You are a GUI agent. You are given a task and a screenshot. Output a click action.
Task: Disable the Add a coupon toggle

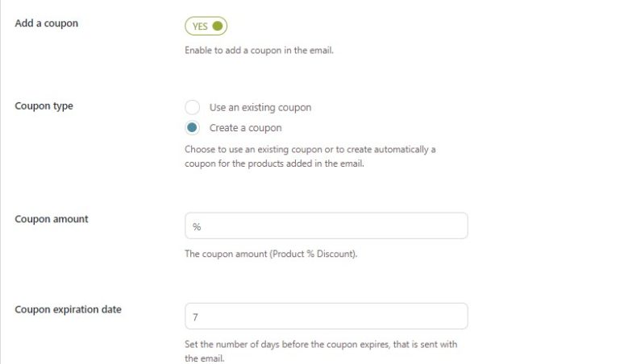click(x=206, y=26)
